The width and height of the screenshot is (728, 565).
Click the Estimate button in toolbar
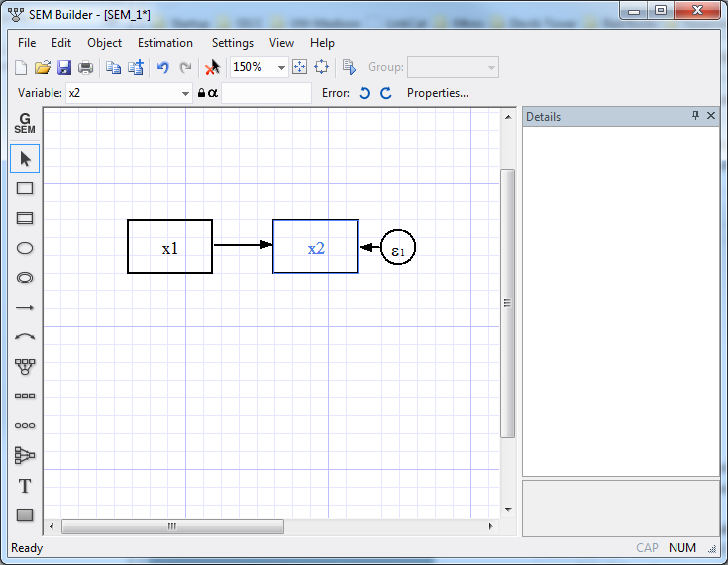349,67
